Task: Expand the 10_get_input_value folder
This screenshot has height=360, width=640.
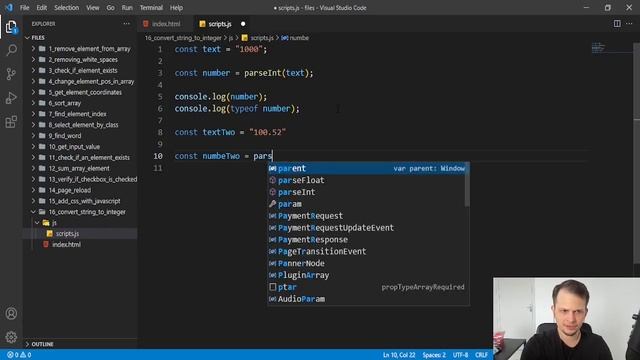Action: [80, 147]
